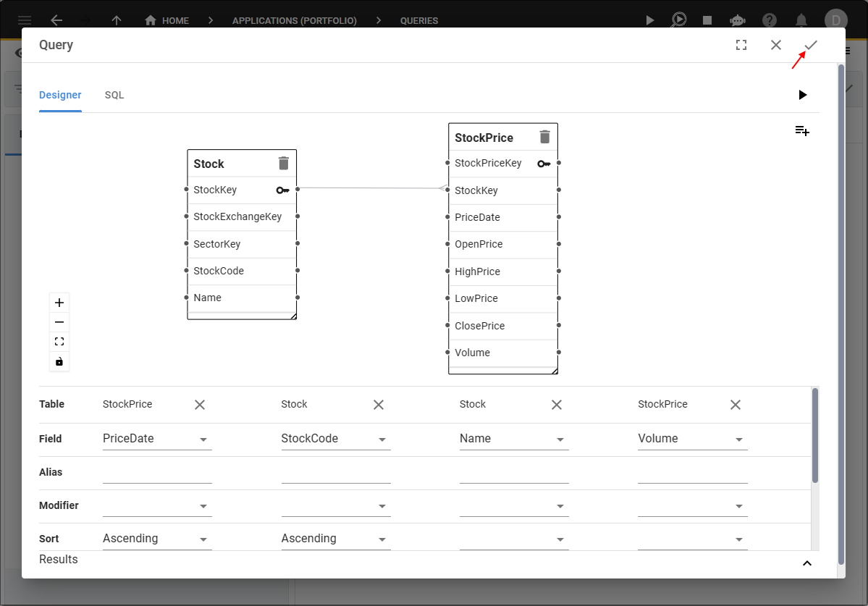Open Modifier dropdown for PriceDate column
The image size is (868, 606).
tap(157, 506)
